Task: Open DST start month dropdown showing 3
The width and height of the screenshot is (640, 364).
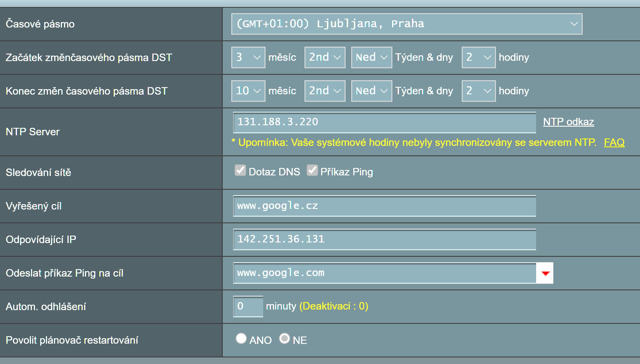Action: [x=248, y=57]
